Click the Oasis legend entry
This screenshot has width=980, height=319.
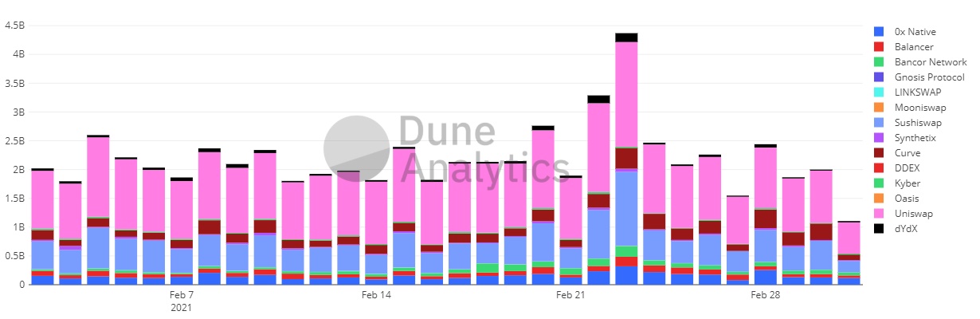pyautogui.click(x=908, y=199)
